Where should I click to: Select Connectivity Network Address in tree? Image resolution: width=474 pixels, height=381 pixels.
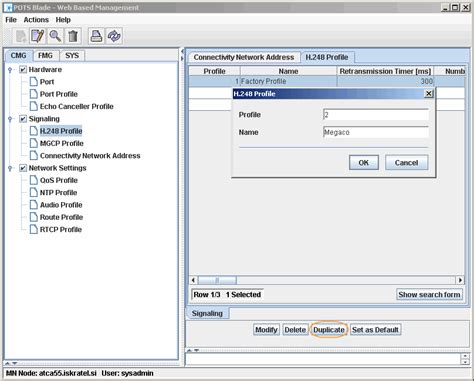90,156
